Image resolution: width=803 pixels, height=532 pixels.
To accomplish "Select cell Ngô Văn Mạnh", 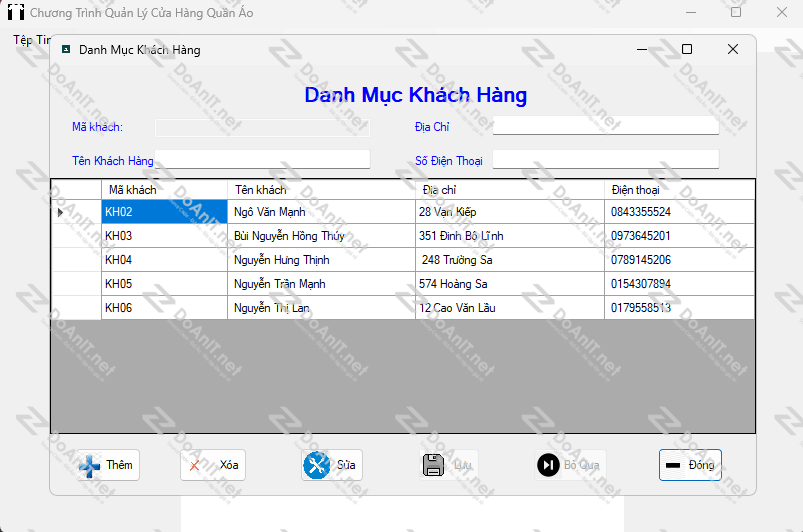I will tap(321, 211).
